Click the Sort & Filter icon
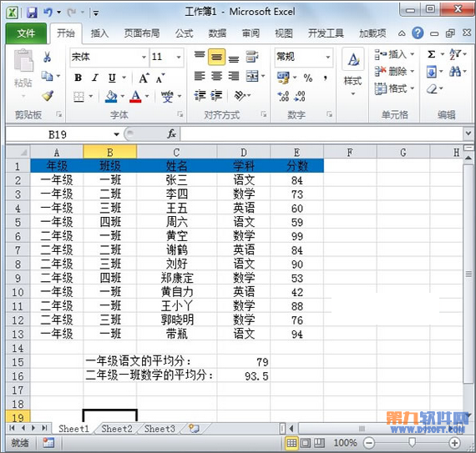The image size is (476, 453). [x=455, y=54]
